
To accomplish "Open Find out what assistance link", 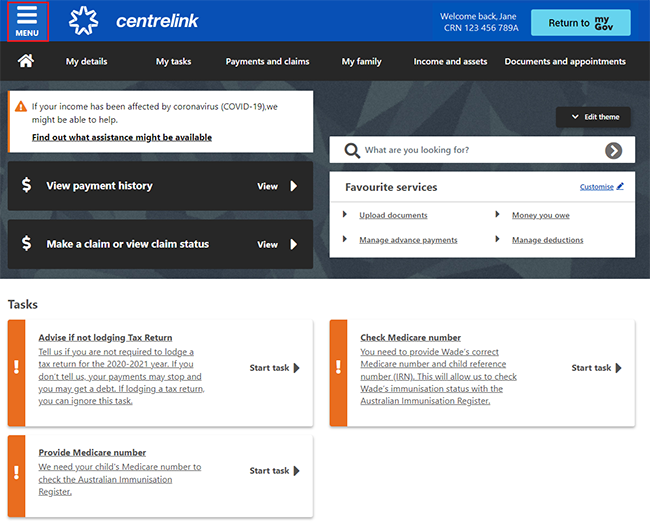I will tap(122, 137).
